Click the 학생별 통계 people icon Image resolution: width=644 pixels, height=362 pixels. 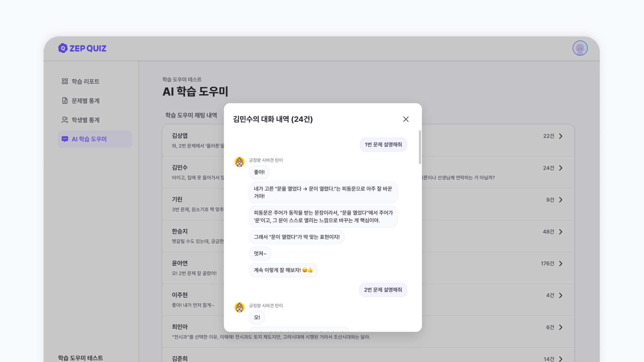(x=65, y=120)
